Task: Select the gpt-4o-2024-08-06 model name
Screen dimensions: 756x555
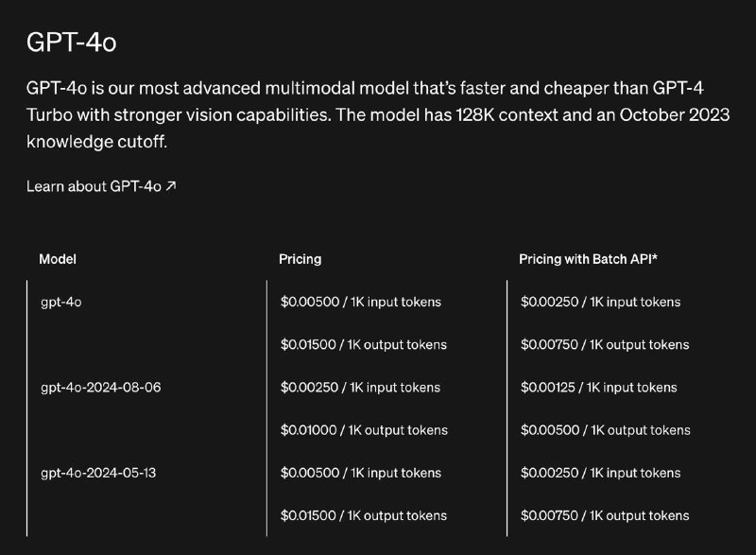Action: 101,388
